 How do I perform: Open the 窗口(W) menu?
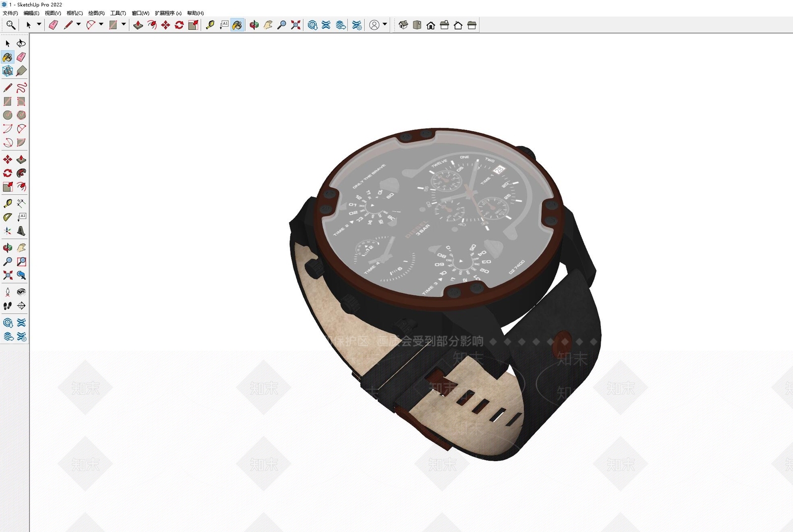[141, 13]
